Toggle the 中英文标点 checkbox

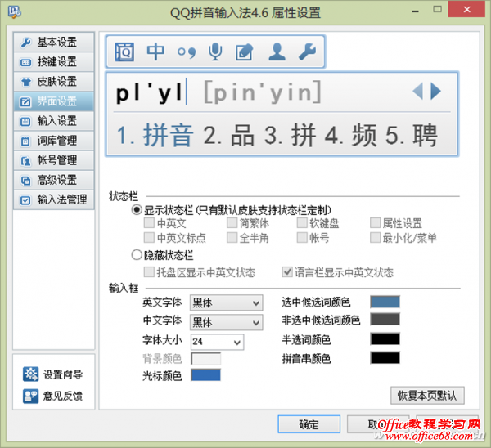(149, 238)
